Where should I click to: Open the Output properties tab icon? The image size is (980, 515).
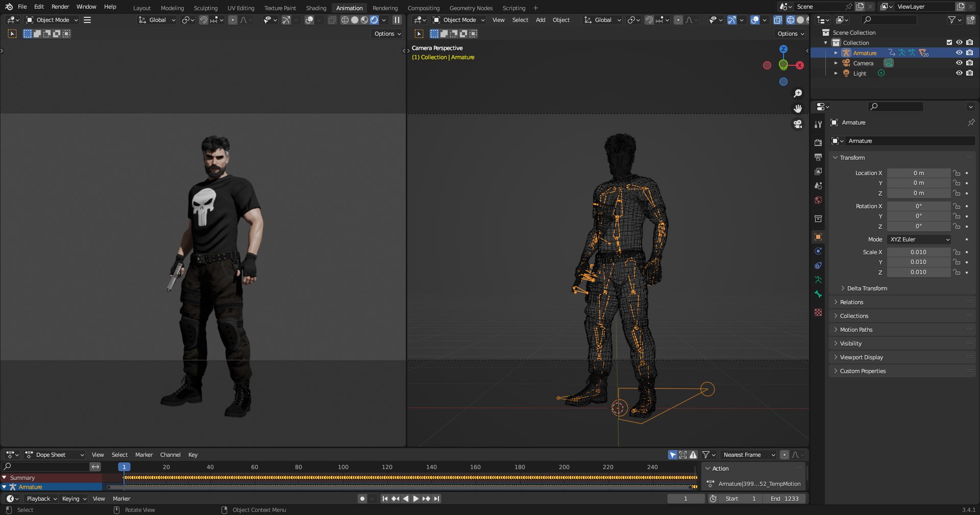818,157
